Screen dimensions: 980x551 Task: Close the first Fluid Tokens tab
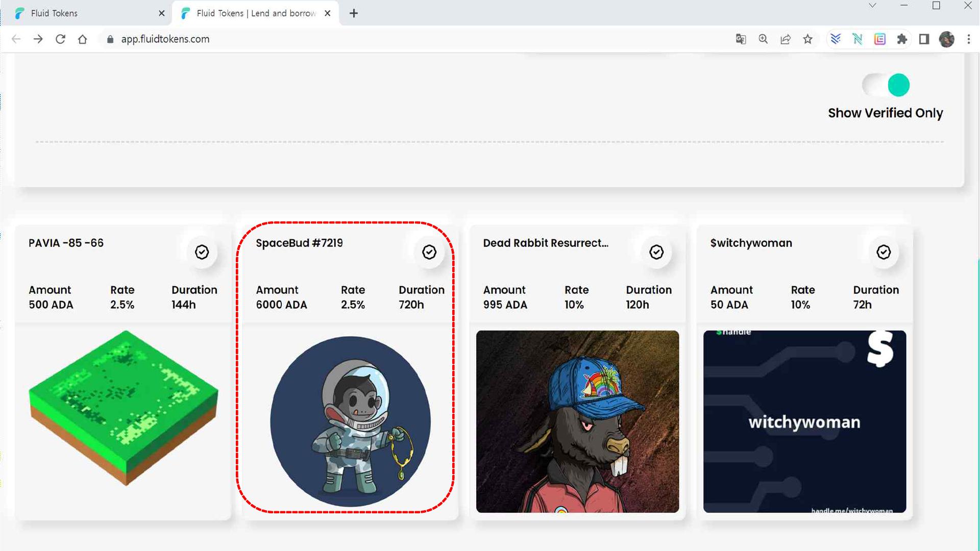[x=162, y=13]
